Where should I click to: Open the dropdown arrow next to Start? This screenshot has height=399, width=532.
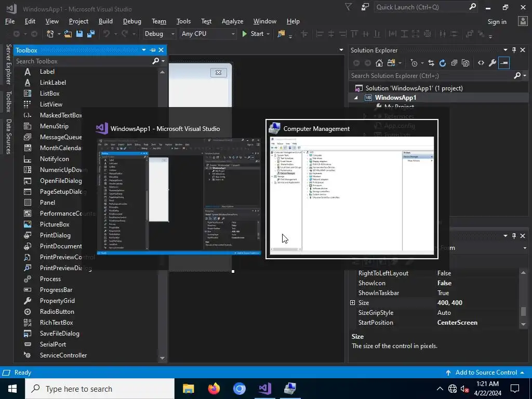pos(268,34)
